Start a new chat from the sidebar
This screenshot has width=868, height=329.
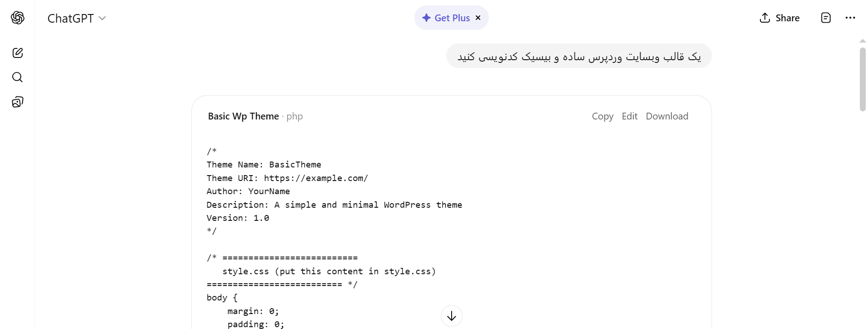tap(18, 53)
